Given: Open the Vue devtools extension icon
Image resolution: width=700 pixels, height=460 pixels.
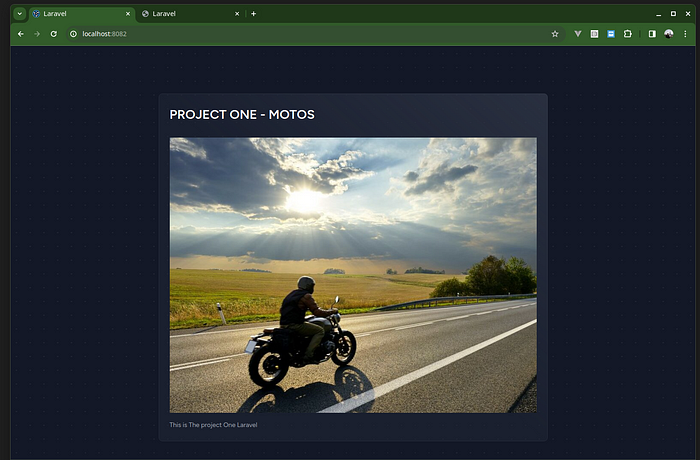Looking at the screenshot, I should (578, 34).
